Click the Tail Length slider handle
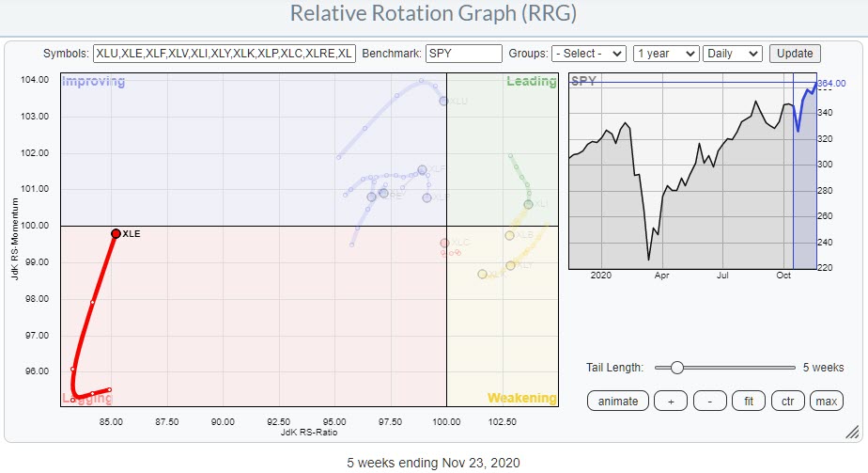868x473 pixels. click(676, 367)
